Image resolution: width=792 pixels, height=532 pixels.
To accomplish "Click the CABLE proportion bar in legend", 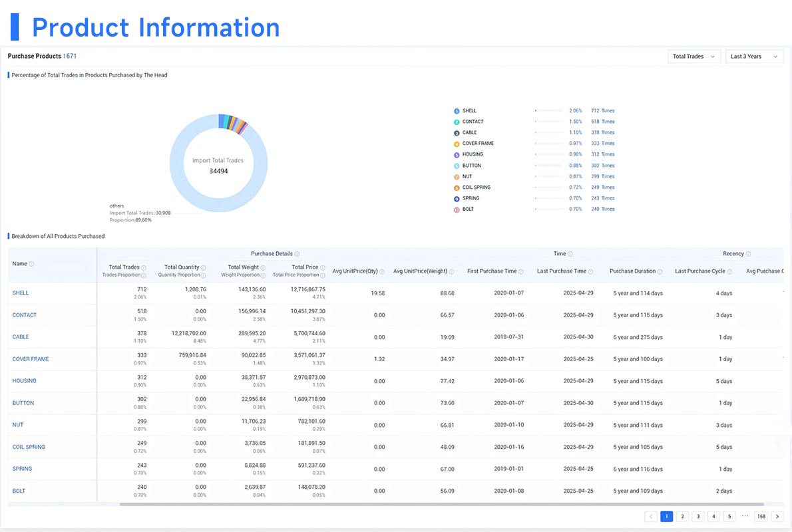I will tap(549, 132).
